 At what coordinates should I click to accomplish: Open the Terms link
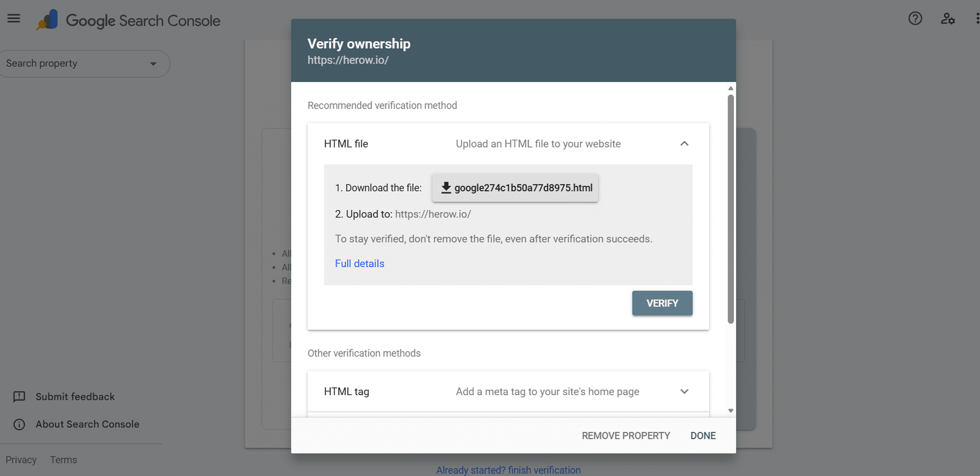pos(64,459)
